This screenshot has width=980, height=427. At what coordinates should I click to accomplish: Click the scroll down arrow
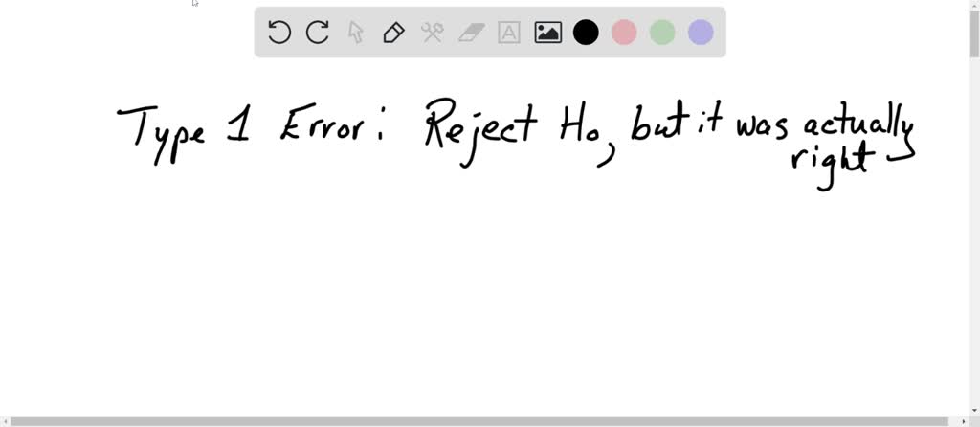pyautogui.click(x=974, y=411)
